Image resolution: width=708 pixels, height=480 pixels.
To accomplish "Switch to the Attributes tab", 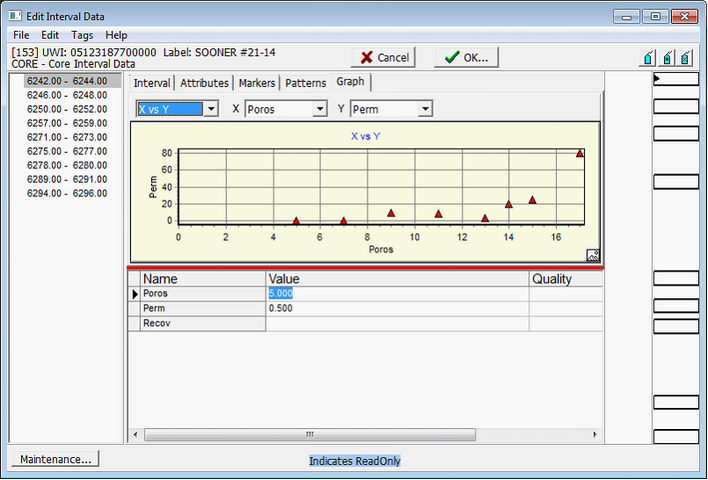I will point(204,83).
